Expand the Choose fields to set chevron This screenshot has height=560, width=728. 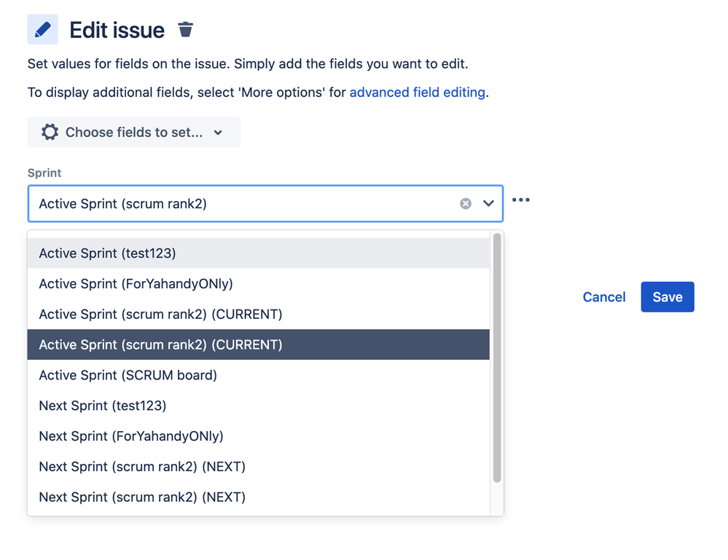tap(218, 133)
